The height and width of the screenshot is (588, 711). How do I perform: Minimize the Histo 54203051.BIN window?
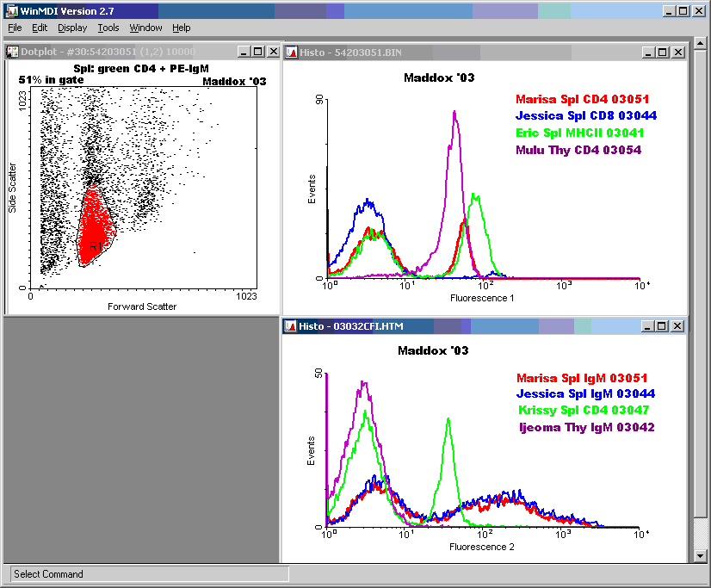click(x=649, y=52)
